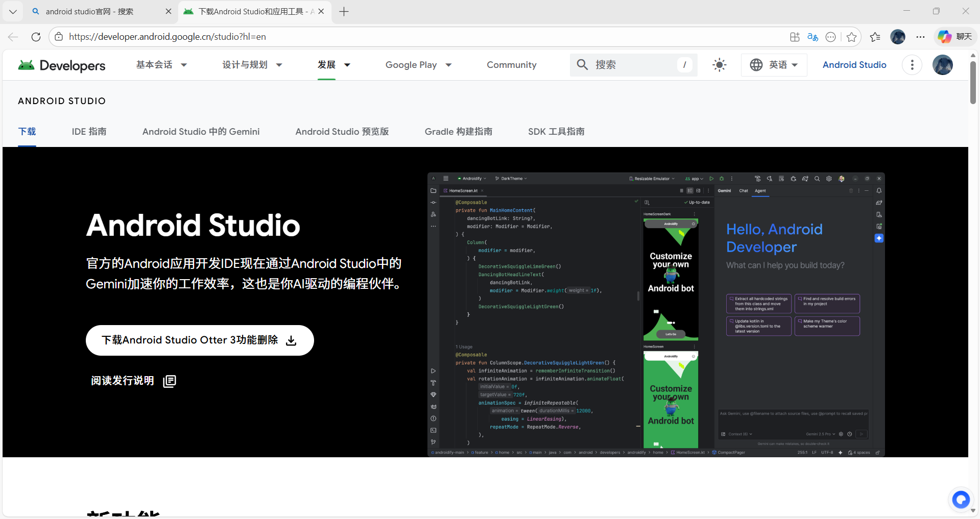Open the browser apps grid icon

pyautogui.click(x=795, y=37)
